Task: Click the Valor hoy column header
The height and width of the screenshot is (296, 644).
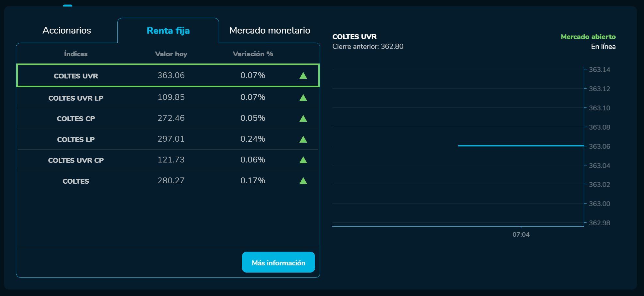Action: coord(171,53)
